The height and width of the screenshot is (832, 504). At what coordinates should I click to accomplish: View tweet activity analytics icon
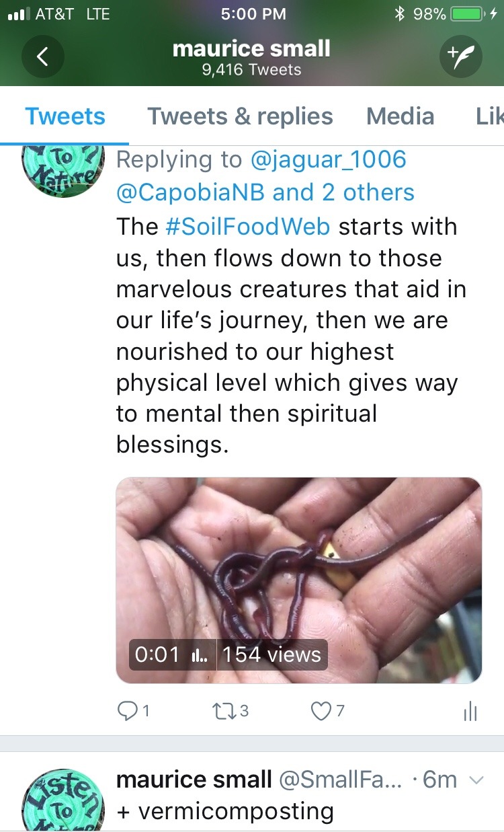click(470, 711)
